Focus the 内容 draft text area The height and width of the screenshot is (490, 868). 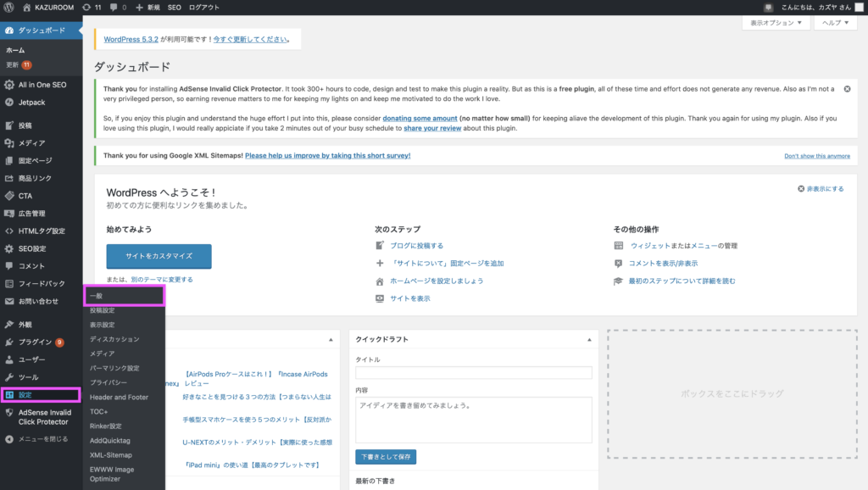coord(474,420)
